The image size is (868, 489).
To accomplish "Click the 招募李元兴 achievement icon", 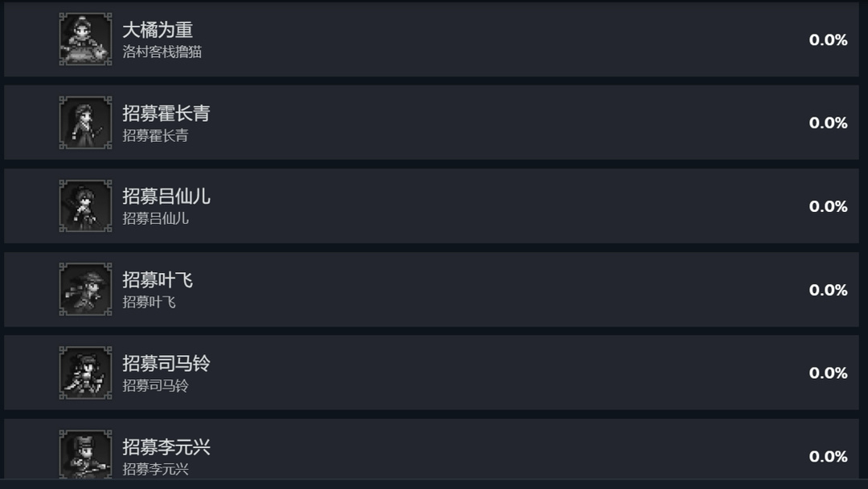I will coord(84,454).
